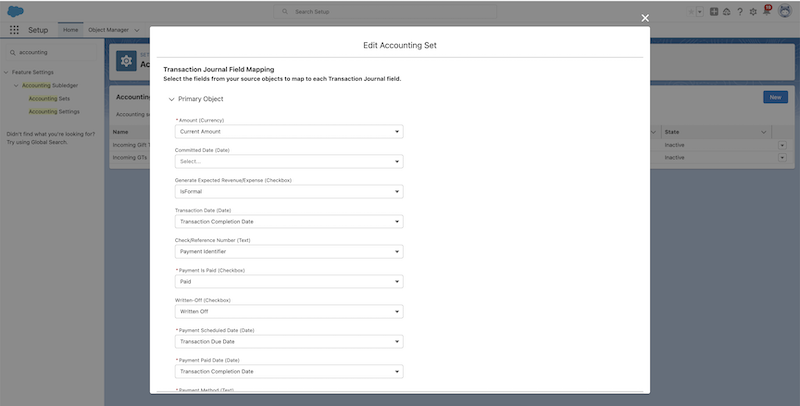The height and width of the screenshot is (406, 800).
Task: Click the New button in the background list
Action: pos(775,97)
